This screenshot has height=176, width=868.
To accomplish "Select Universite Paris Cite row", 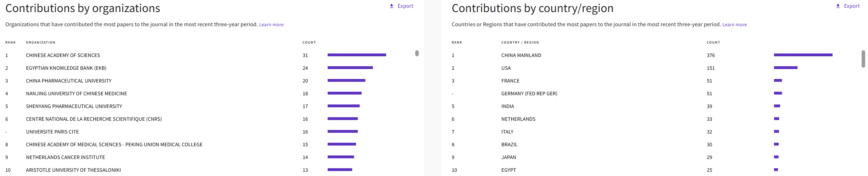I will pos(52,132).
